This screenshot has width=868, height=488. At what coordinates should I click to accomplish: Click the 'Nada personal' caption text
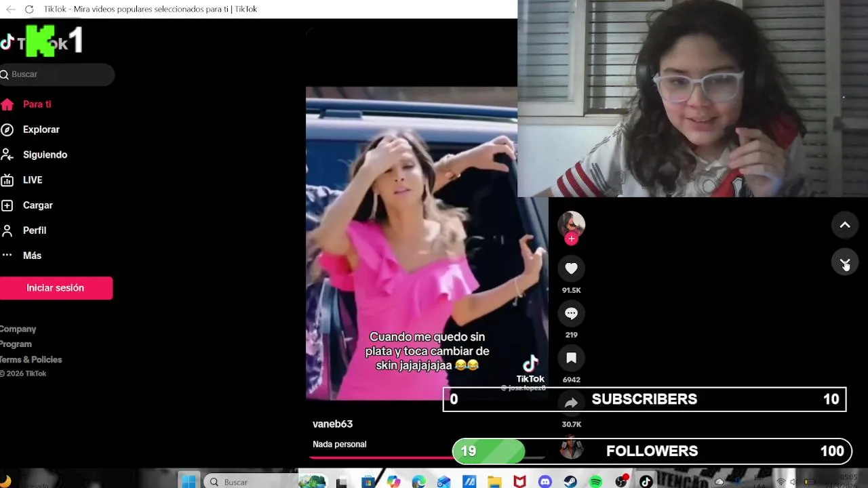coord(340,445)
